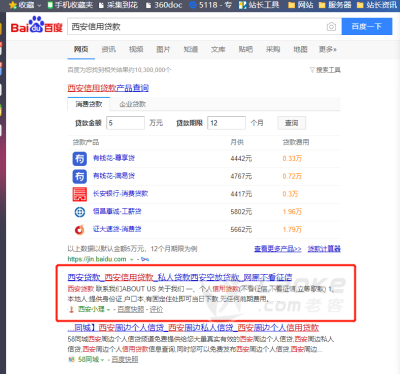This screenshot has width=400, height=374.
Task: Switch to the 视频 tab
Action: click(136, 49)
